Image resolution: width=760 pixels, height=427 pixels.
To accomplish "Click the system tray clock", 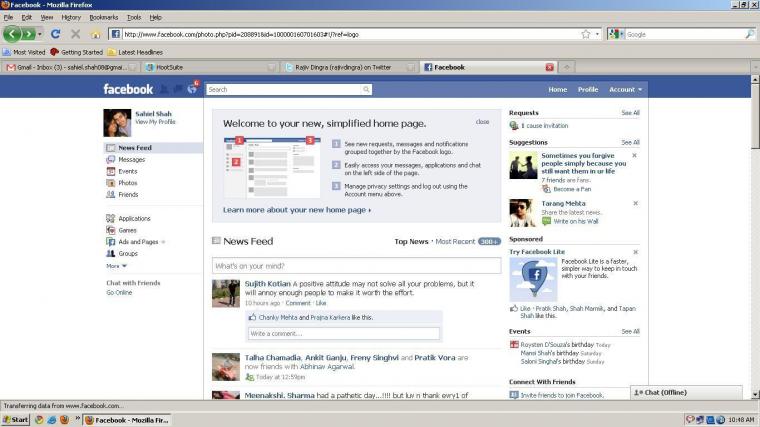I will coord(741,420).
